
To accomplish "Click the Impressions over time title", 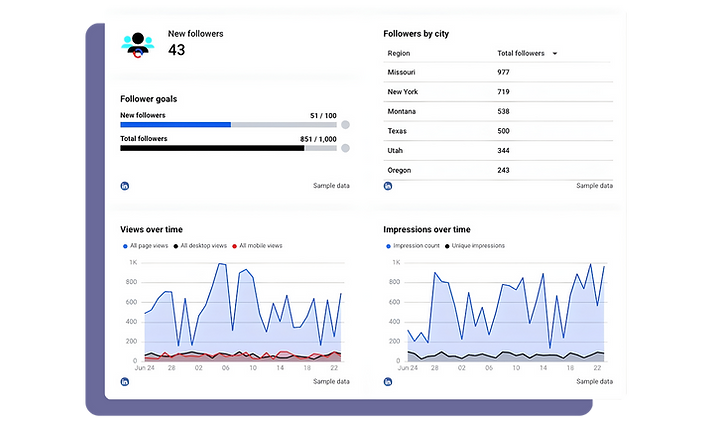I will (427, 229).
